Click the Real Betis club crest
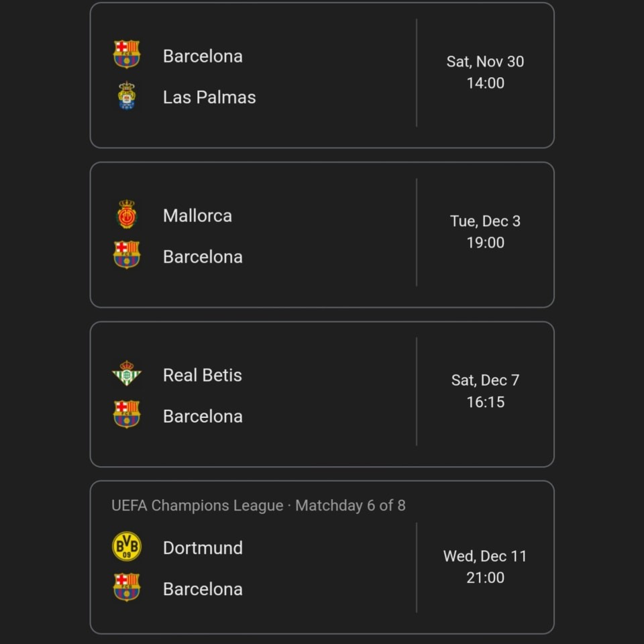 [127, 374]
